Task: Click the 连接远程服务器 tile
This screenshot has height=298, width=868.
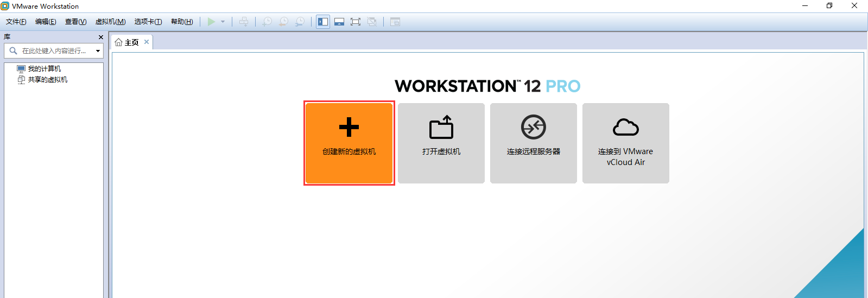Action: (534, 143)
